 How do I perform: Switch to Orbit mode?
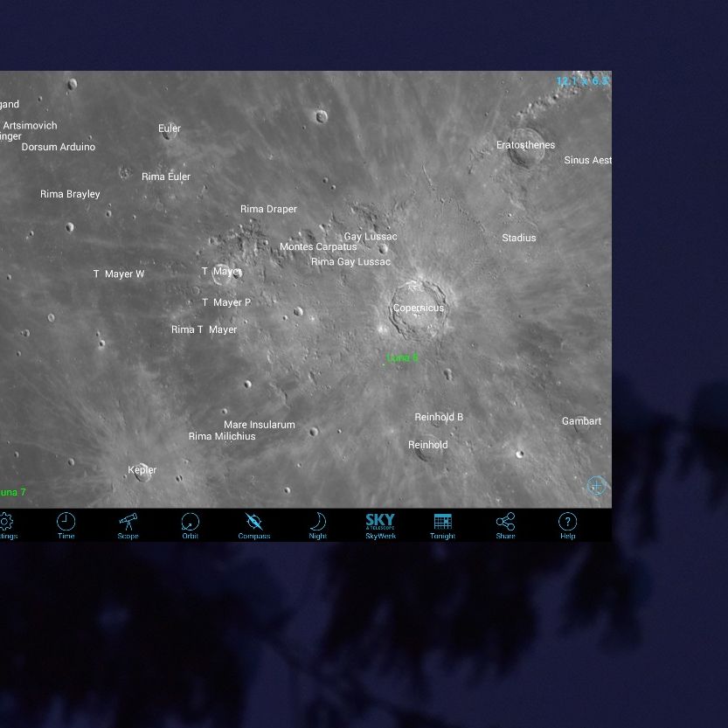pos(190,525)
